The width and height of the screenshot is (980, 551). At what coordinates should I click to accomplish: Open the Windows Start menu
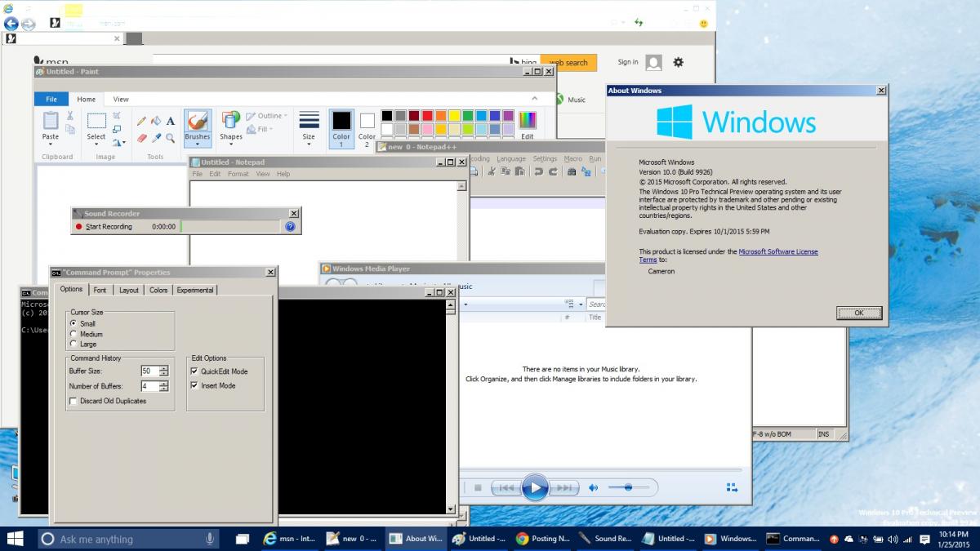[16, 539]
